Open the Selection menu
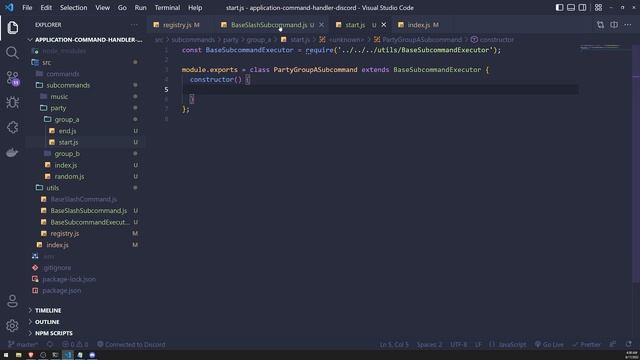This screenshot has width=640, height=360. pyautogui.click(x=73, y=8)
